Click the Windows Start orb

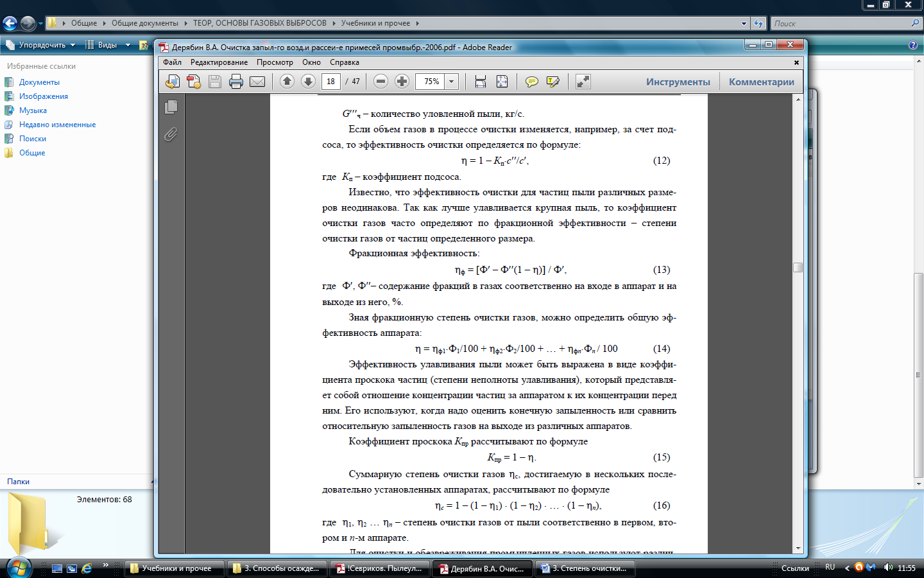(x=18, y=568)
